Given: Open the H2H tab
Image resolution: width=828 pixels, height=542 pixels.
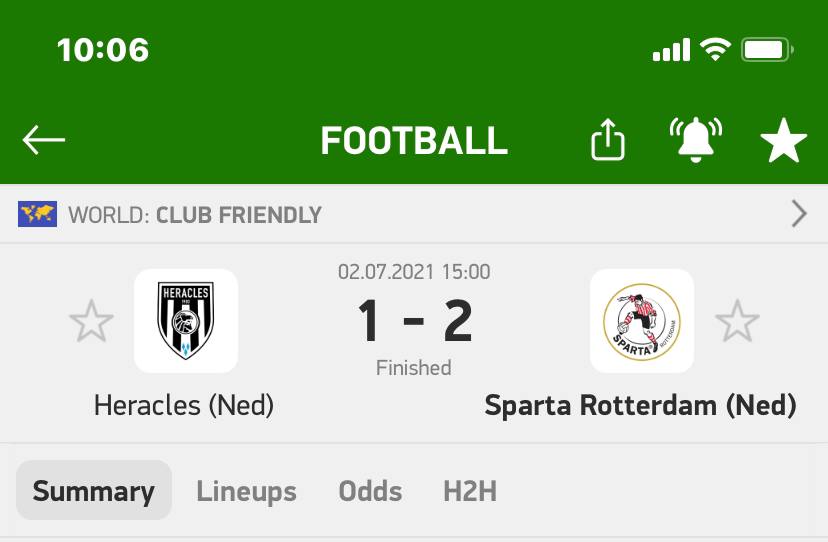Looking at the screenshot, I should click(470, 491).
